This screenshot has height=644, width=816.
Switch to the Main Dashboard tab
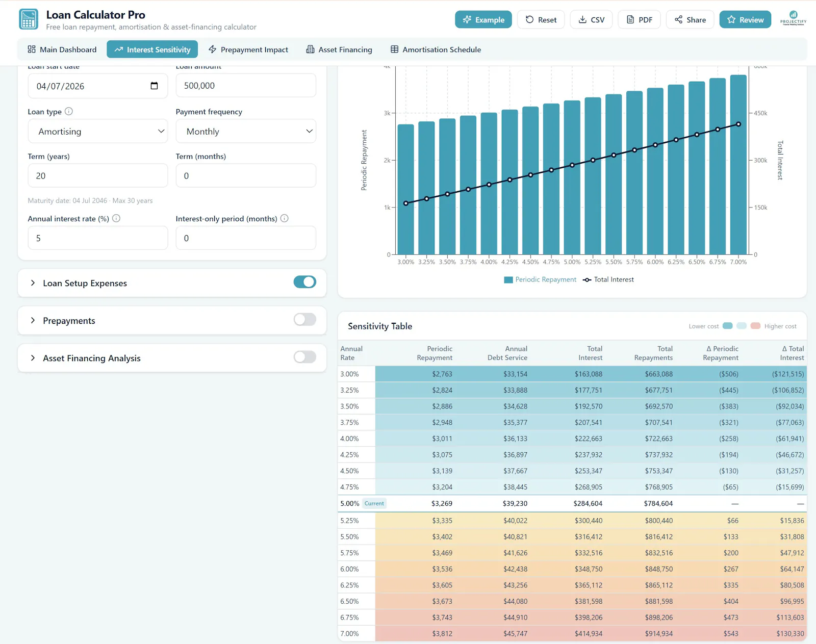tap(62, 49)
